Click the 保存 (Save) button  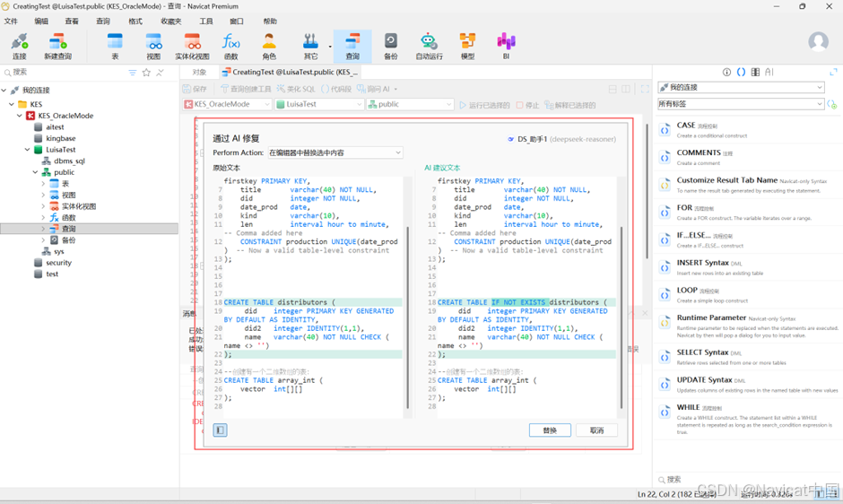pyautogui.click(x=195, y=90)
